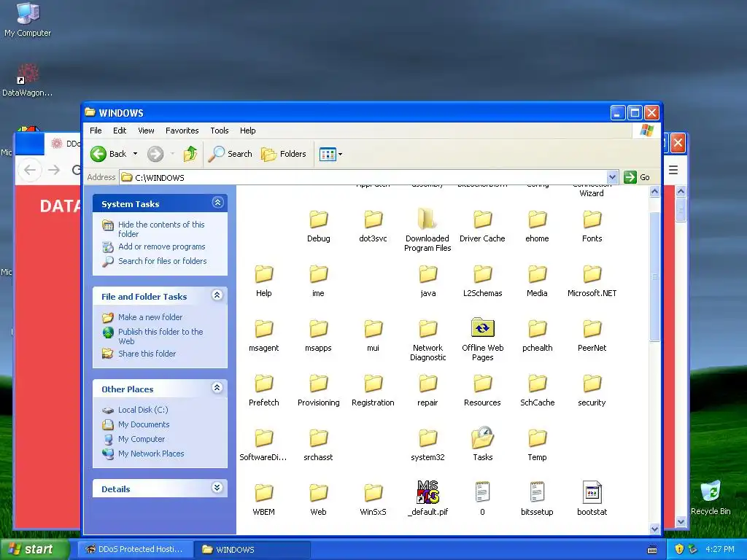The height and width of the screenshot is (560, 747).
Task: Select the system32 folder
Action: [x=427, y=445]
